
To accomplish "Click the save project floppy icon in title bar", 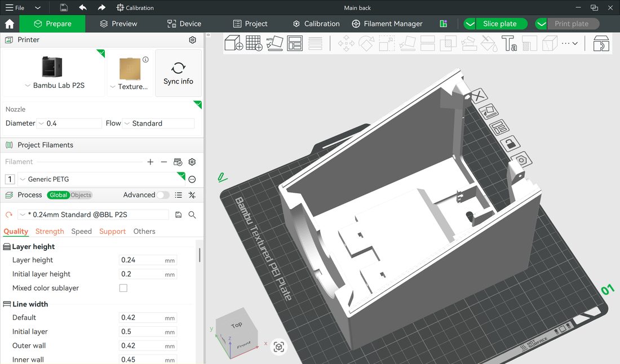I will click(64, 7).
